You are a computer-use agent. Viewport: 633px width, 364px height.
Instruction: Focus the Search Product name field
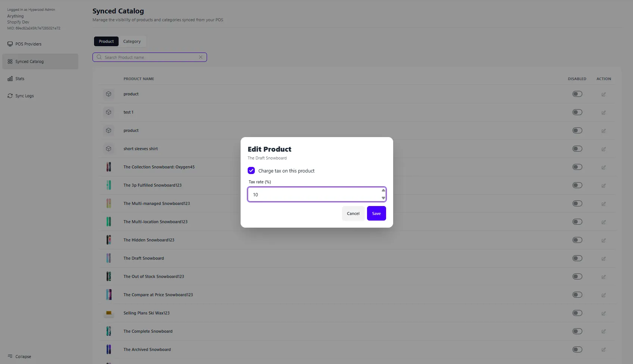click(150, 57)
